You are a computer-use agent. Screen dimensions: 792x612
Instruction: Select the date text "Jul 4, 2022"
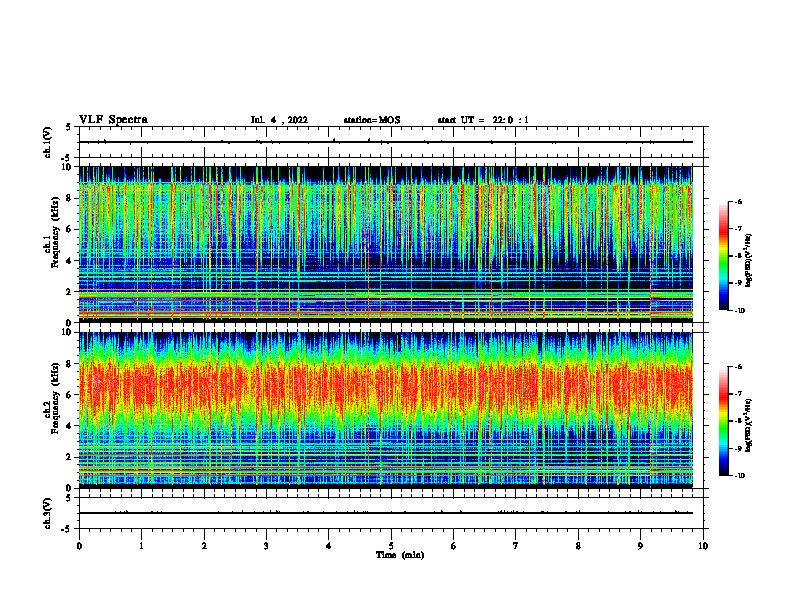point(279,120)
